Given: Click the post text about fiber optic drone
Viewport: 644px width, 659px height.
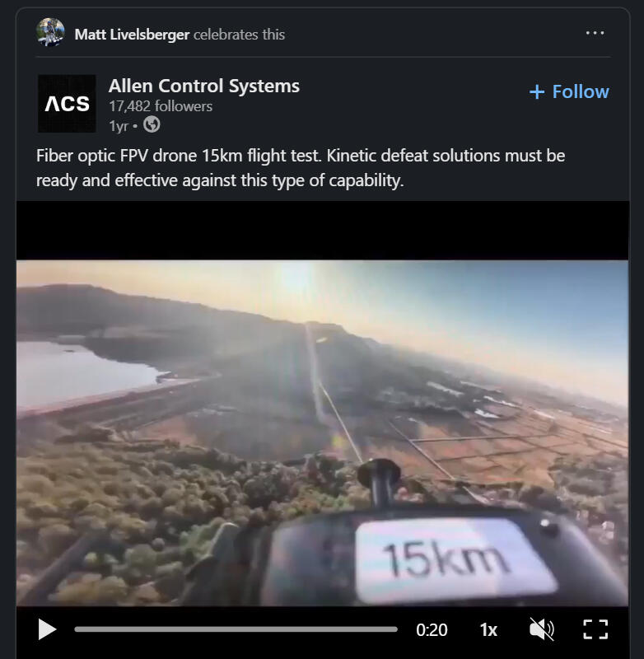Looking at the screenshot, I should click(x=301, y=168).
